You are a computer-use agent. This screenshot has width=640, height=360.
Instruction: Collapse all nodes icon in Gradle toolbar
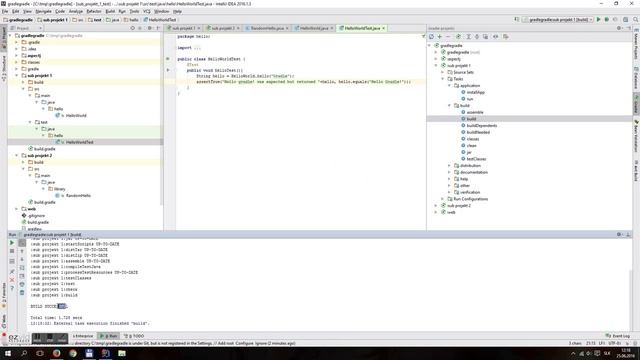[x=477, y=37]
